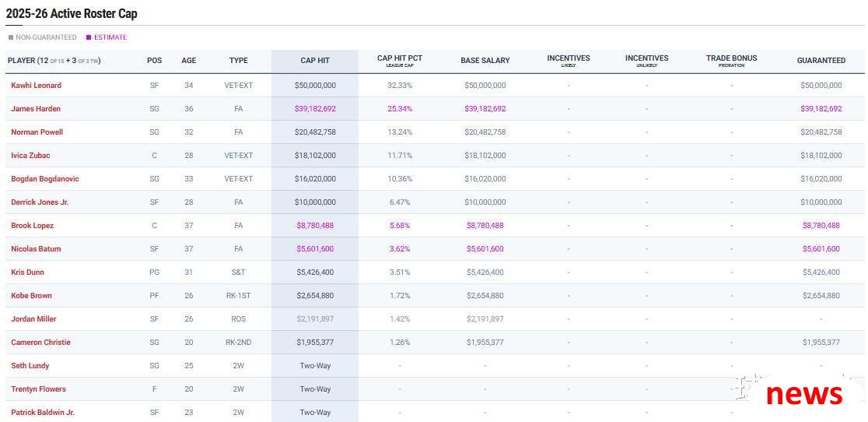Select Cameron Christie's RK-2ND contract type
The image size is (868, 422).
tap(239, 342)
